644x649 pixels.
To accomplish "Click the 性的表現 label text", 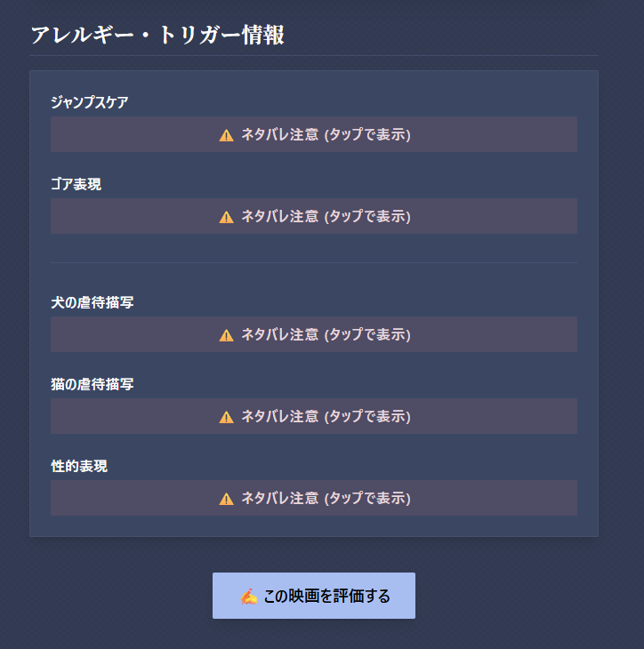I will [79, 466].
